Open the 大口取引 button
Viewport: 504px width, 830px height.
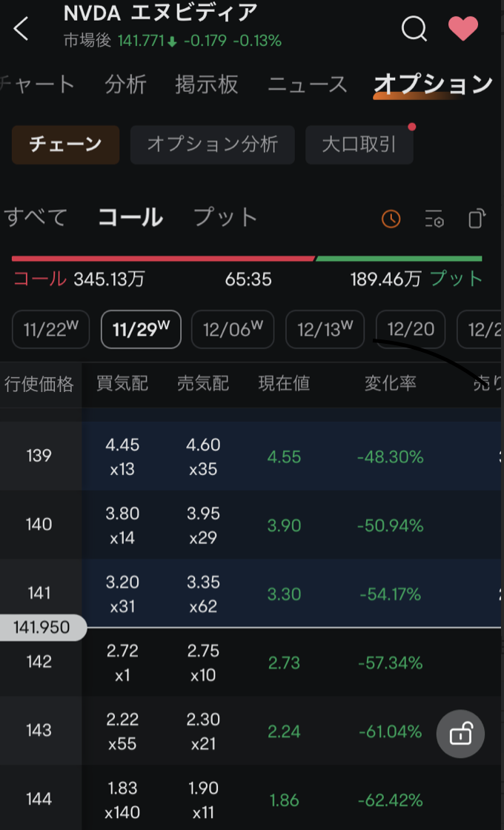pyautogui.click(x=359, y=144)
